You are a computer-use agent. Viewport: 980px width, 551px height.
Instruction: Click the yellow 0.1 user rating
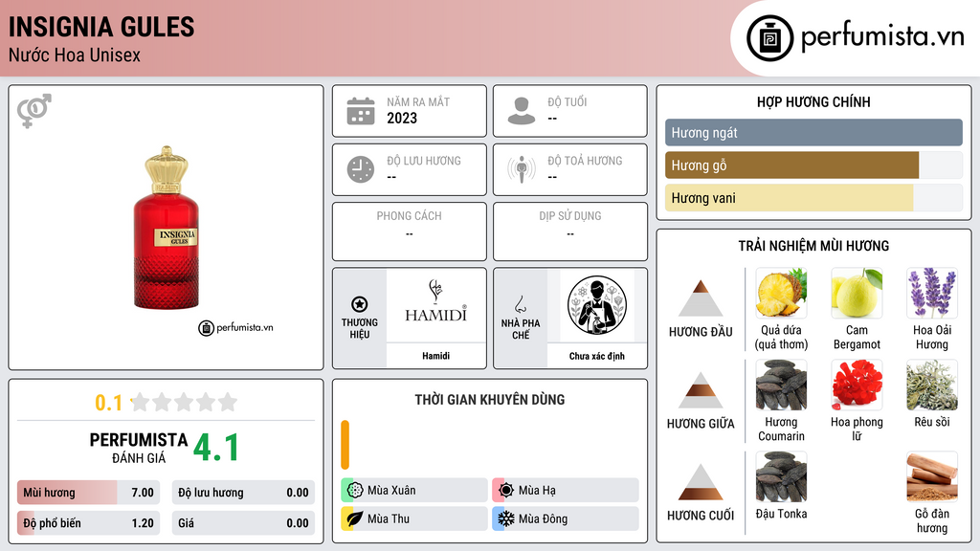click(109, 403)
